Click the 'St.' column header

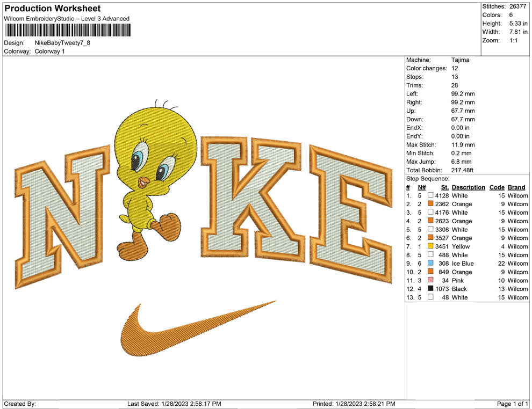(x=445, y=187)
